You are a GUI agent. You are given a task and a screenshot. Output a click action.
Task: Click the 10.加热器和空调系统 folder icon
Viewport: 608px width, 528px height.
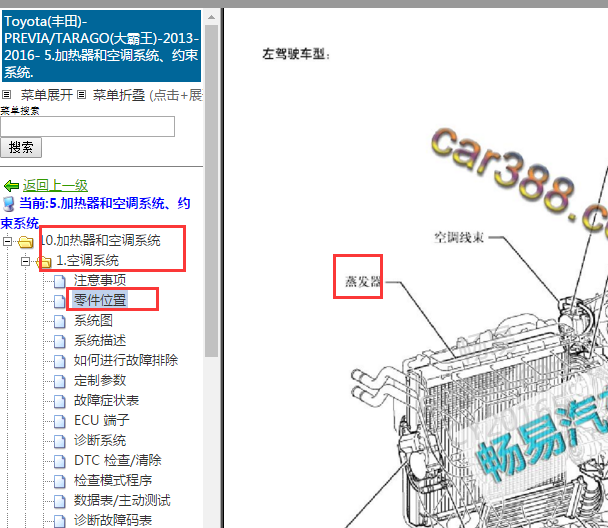click(x=26, y=242)
